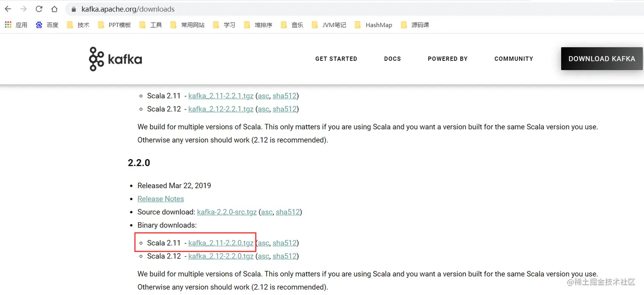Open the 常用网站 bookmarks folder
Image resolution: width=644 pixels, height=295 pixels.
pyautogui.click(x=187, y=25)
